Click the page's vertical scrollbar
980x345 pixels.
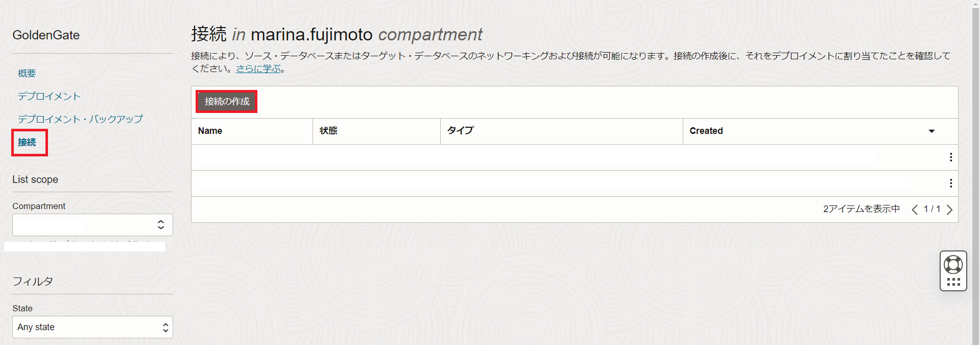tap(975, 153)
